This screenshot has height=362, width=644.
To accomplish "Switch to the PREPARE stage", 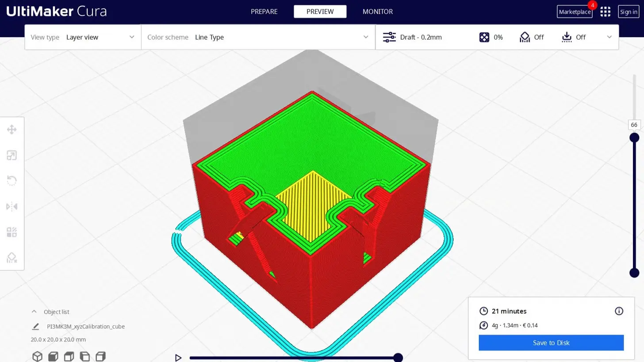I will click(x=264, y=11).
